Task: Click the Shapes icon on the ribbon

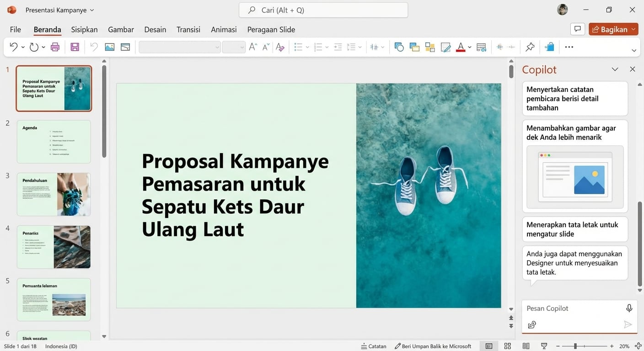Action: pyautogui.click(x=399, y=47)
